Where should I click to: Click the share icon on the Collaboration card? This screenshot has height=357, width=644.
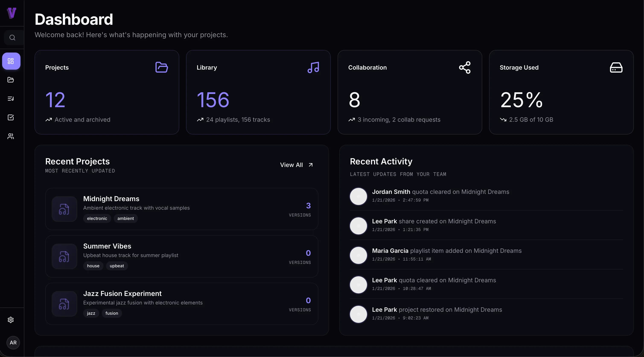click(x=465, y=67)
